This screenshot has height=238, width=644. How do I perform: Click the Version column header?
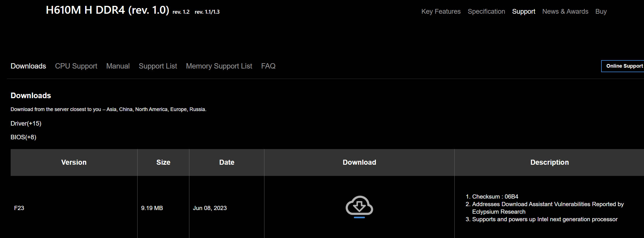point(74,162)
